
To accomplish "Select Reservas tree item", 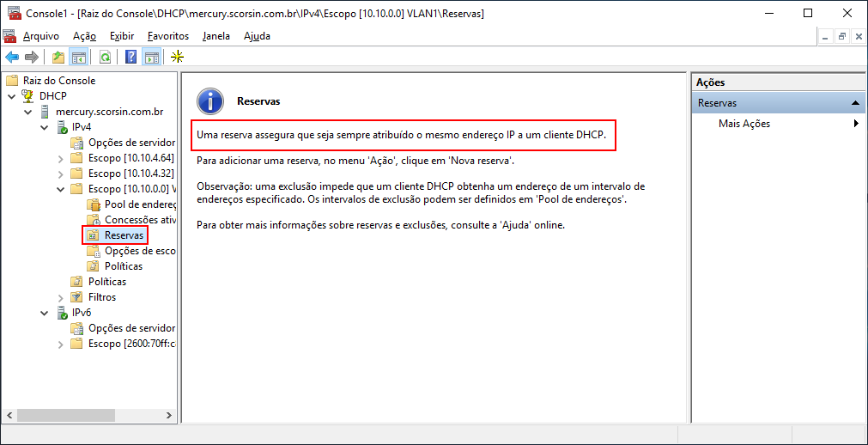I will coord(124,235).
